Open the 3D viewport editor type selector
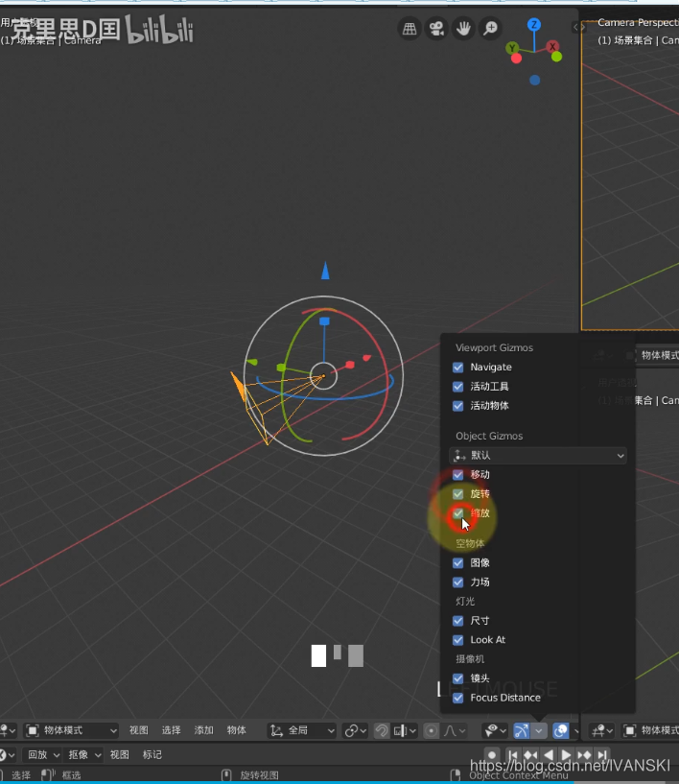The height and width of the screenshot is (784, 679). coord(7,730)
